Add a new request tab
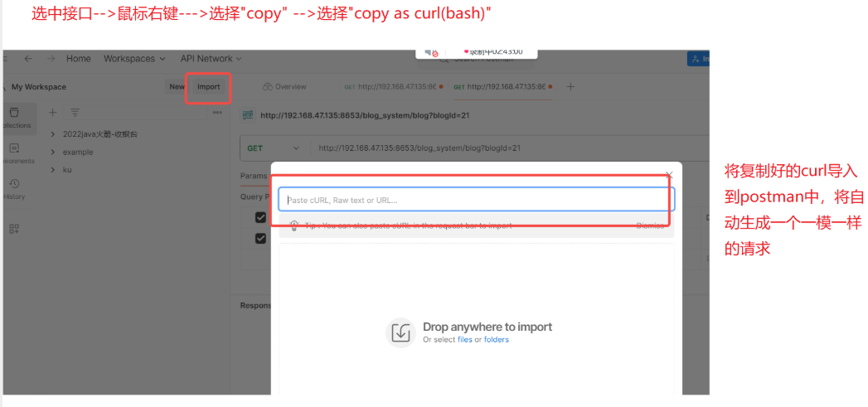 (570, 87)
